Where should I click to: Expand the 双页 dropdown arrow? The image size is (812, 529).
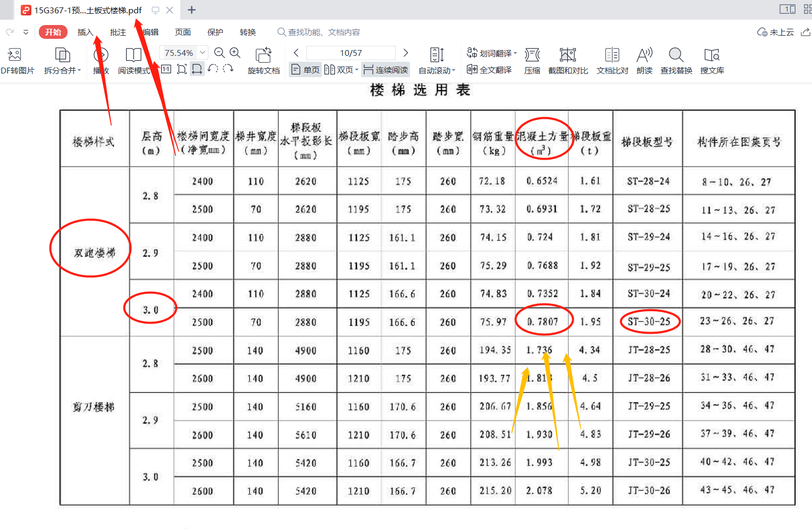(x=356, y=70)
